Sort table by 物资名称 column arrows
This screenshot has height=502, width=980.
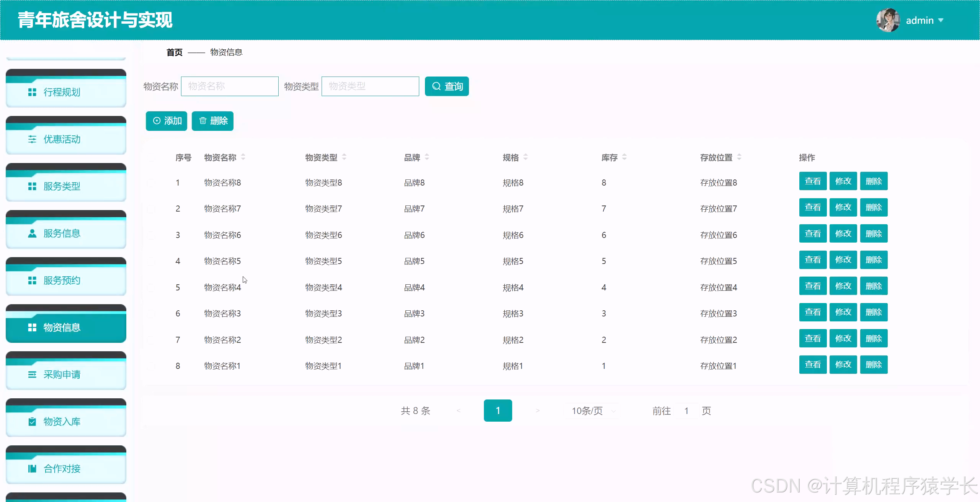243,157
